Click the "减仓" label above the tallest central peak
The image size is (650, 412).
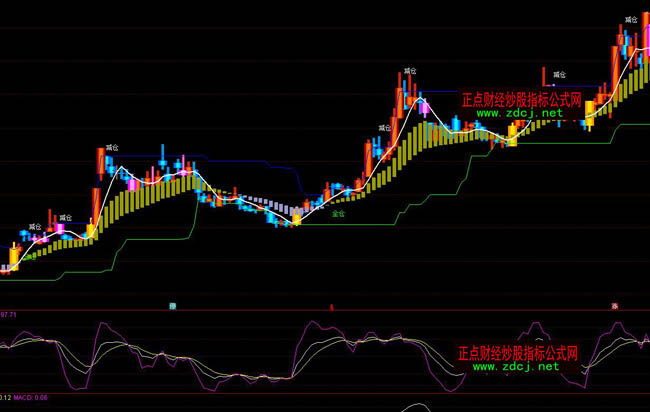(x=410, y=71)
